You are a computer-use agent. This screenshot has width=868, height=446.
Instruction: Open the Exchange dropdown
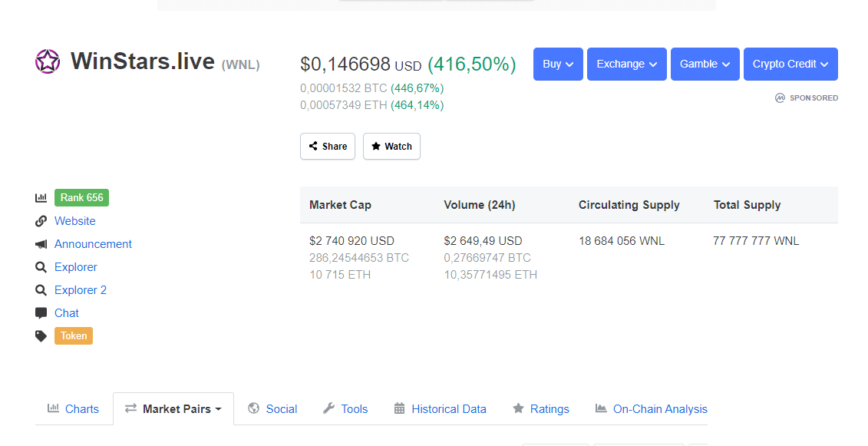point(627,64)
